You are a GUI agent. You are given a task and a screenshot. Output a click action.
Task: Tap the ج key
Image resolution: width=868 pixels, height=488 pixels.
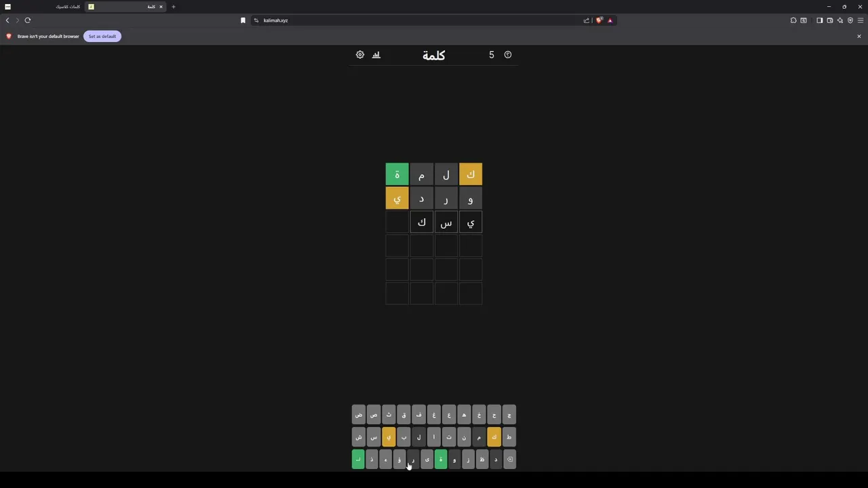coord(509,415)
